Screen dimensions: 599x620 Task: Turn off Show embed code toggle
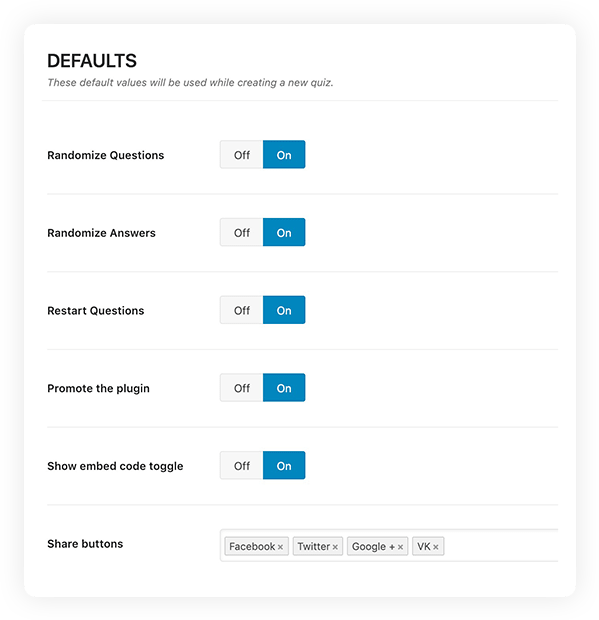click(242, 465)
